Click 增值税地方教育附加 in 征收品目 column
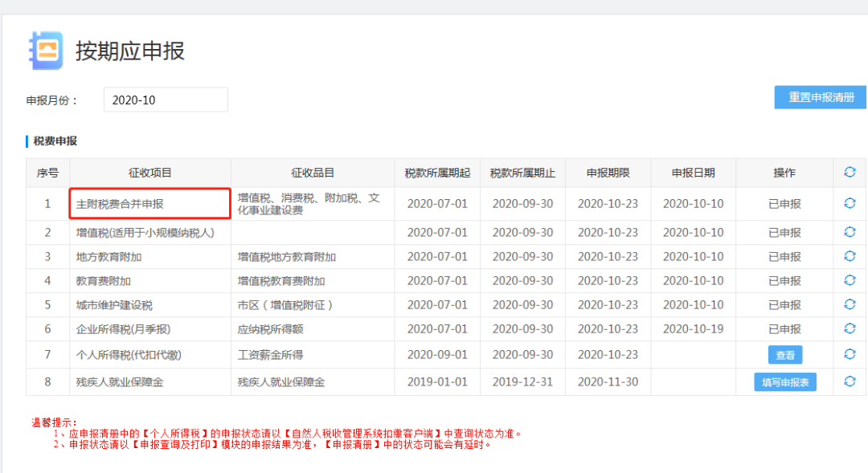The image size is (868, 473). [x=313, y=257]
